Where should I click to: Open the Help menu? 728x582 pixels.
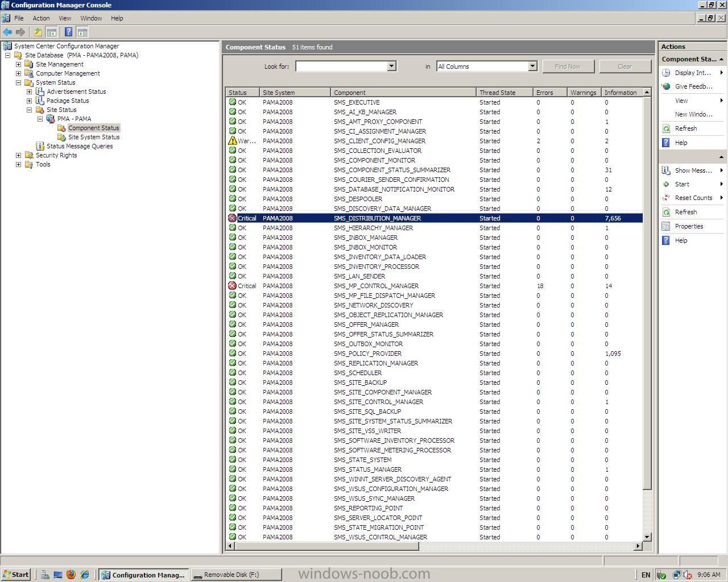(117, 18)
